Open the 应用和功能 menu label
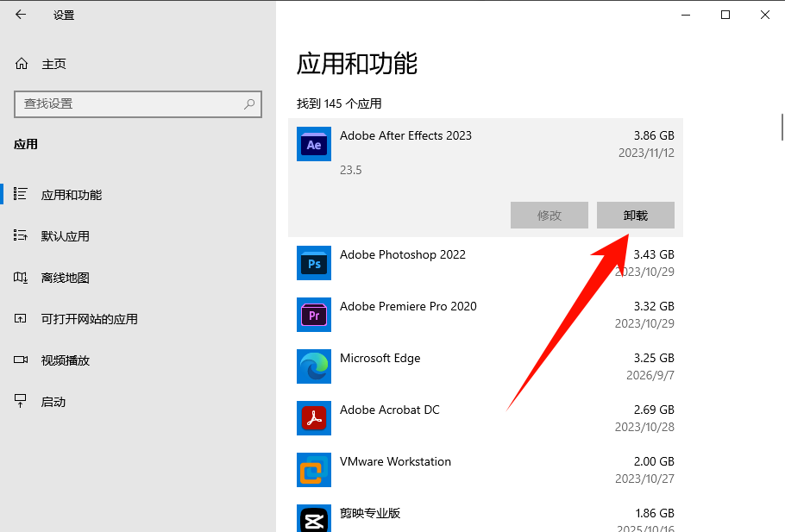 [72, 195]
